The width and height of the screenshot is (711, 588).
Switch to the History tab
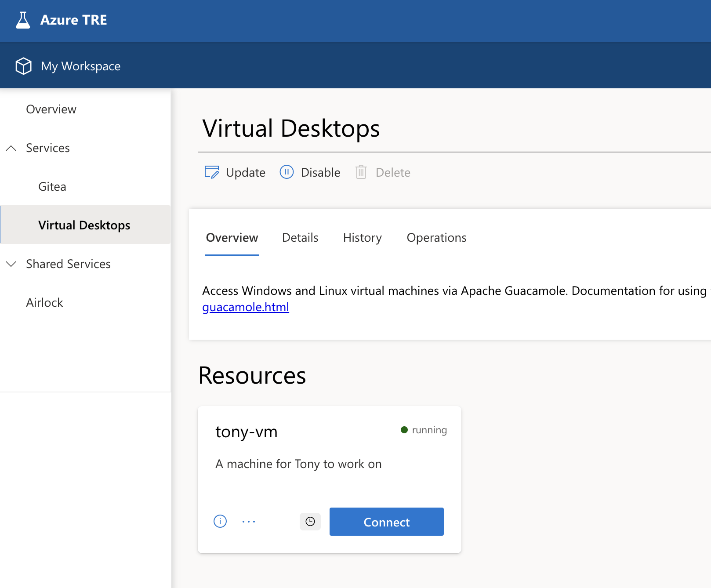363,238
